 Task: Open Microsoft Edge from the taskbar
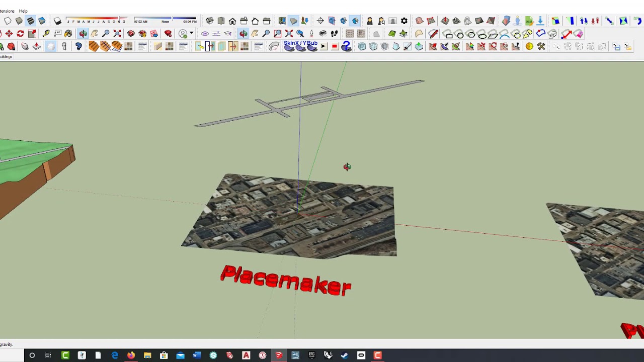(x=115, y=355)
